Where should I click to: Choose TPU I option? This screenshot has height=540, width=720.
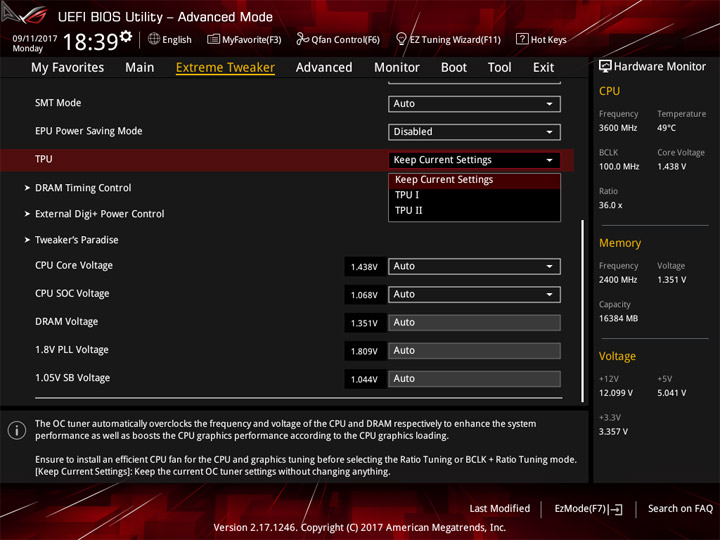[474, 195]
